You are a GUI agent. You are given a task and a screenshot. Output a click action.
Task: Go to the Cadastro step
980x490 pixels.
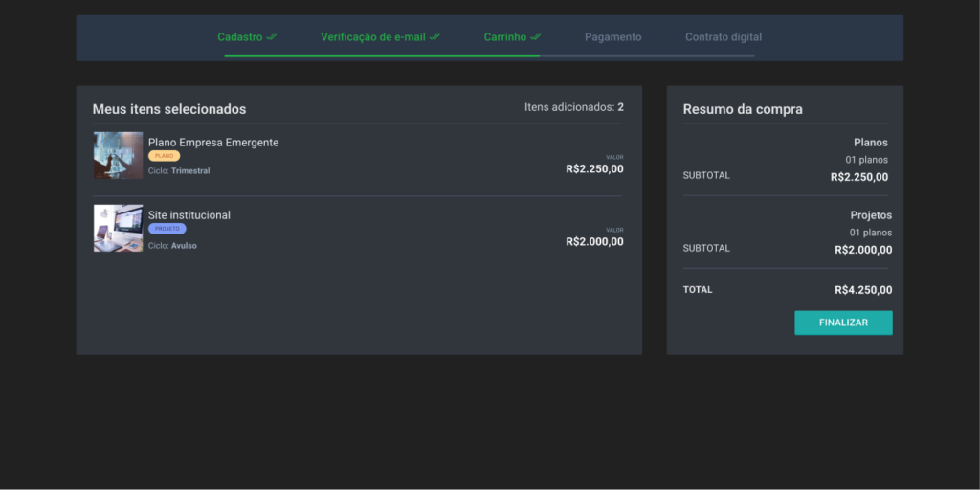pyautogui.click(x=240, y=37)
